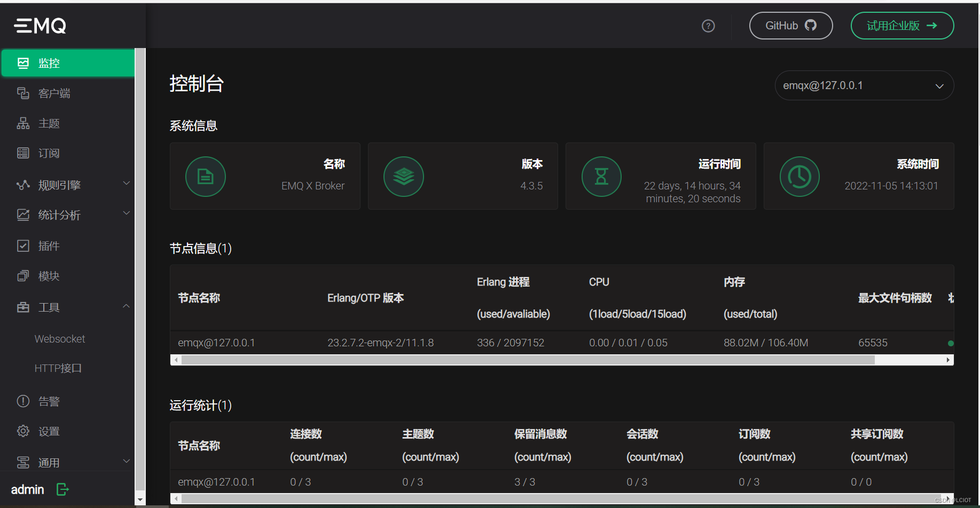Click the checkbox icon beside 插件
Image resolution: width=980 pixels, height=508 pixels.
pos(23,246)
